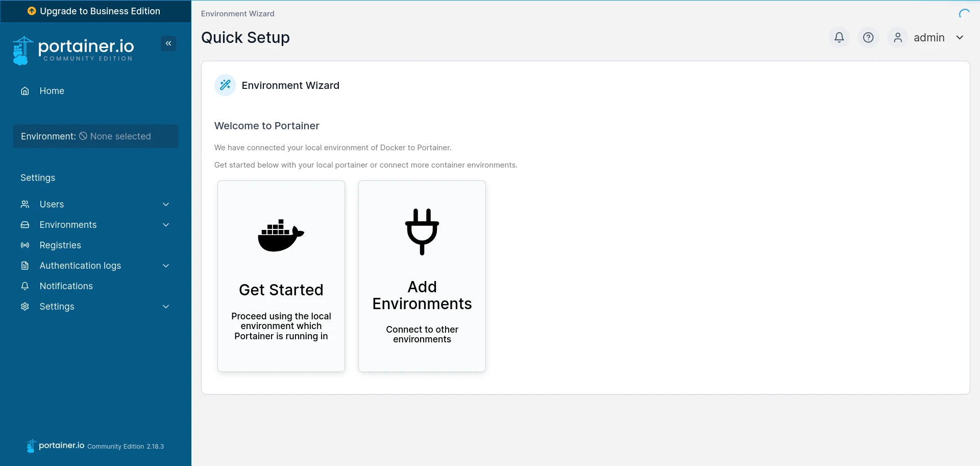Screen dimensions: 980x466
Task: Click the Portainer logo in sidebar
Action: 73,50
